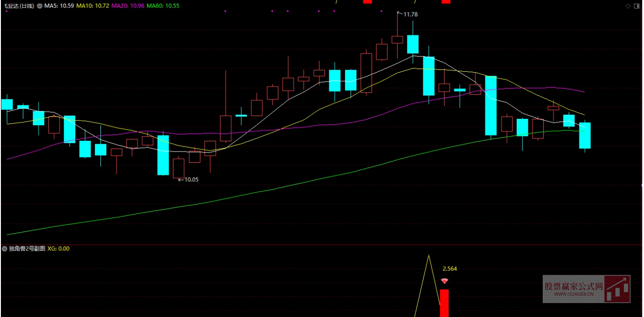Click the 11.78 high price marker
644x317 pixels.
tap(410, 15)
